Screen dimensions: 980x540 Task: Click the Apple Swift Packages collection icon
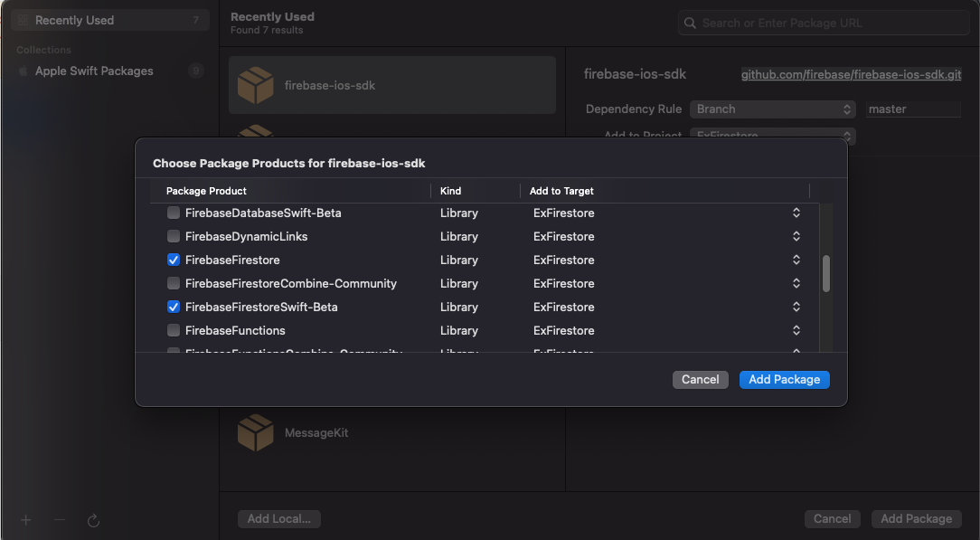tap(24, 71)
